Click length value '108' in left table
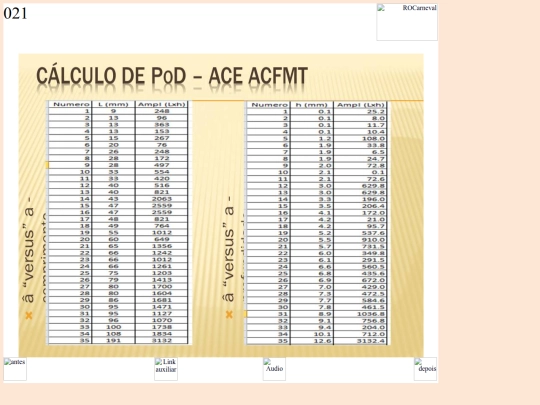Image resolution: width=540 pixels, height=405 pixels. [113, 334]
